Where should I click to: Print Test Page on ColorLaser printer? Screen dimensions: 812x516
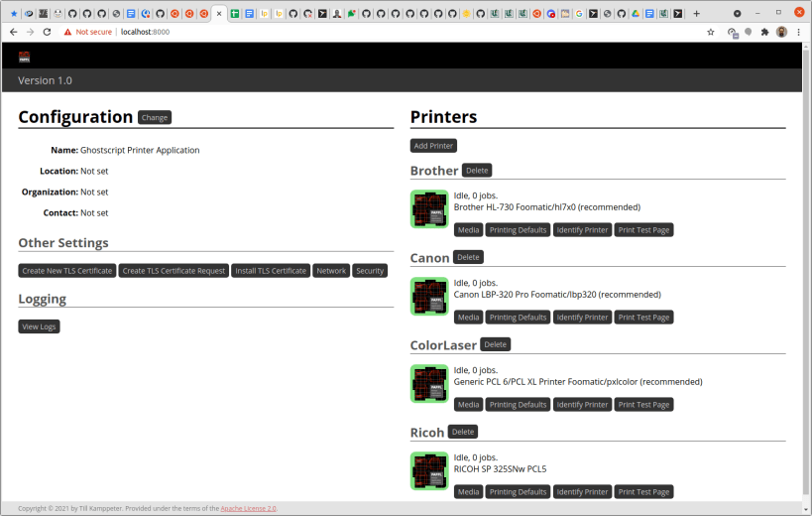click(643, 405)
